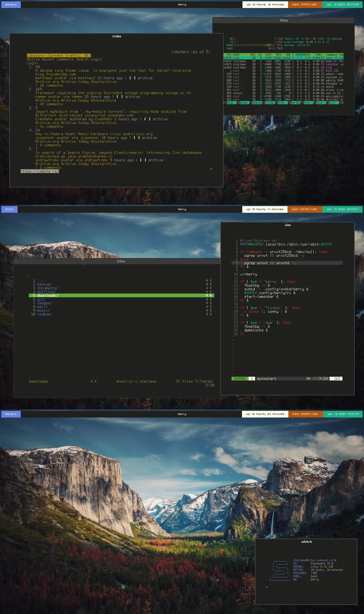
Task: Click the NORMAL mode indicator in vim
Action: 240,379
